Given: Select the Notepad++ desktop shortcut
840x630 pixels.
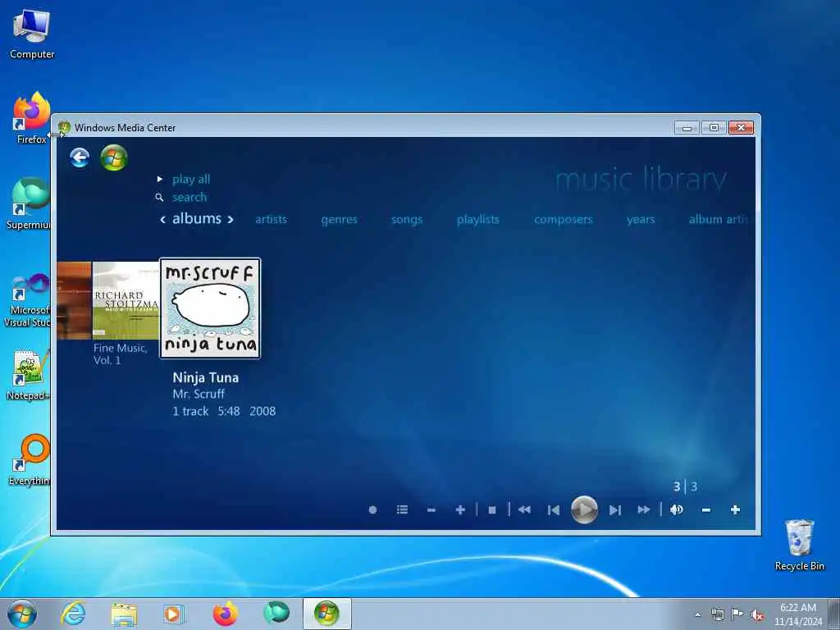Looking at the screenshot, I should click(x=29, y=375).
